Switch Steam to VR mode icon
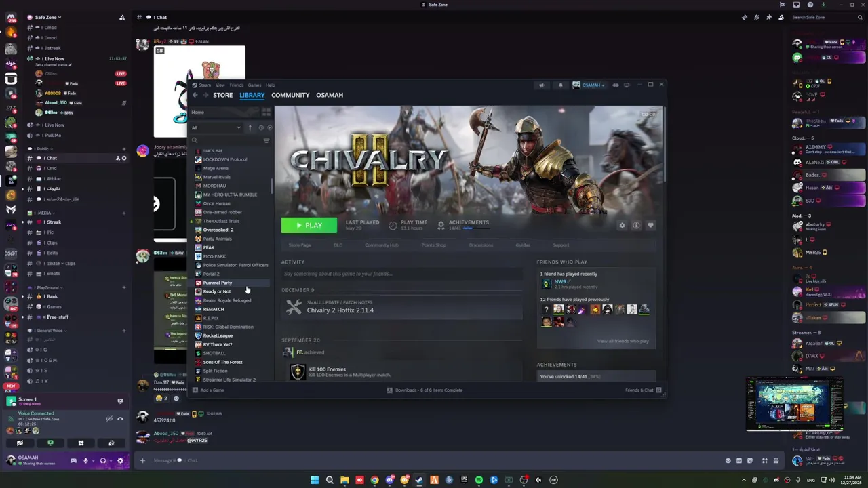Image resolution: width=868 pixels, height=488 pixels. 616,85
